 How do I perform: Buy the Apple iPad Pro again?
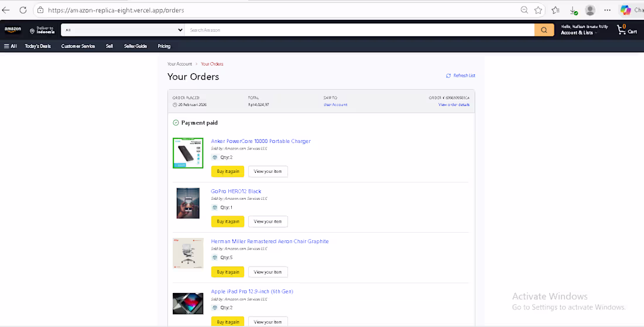228,322
